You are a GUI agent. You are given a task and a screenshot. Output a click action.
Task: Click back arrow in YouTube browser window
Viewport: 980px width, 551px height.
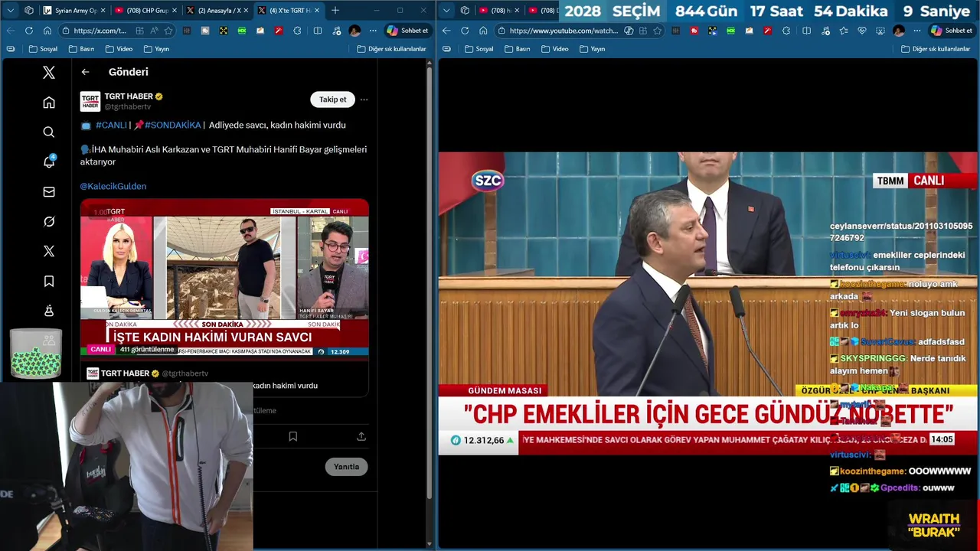pos(446,31)
